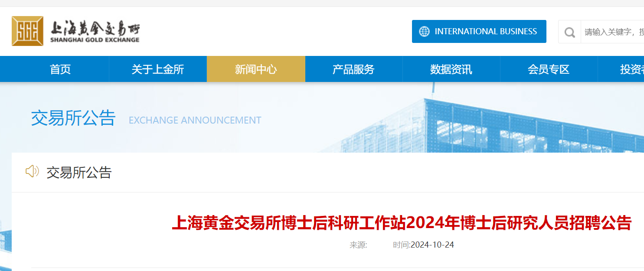644x271 pixels.
Task: Click the publish date 2024-10-24
Action: tap(432, 245)
